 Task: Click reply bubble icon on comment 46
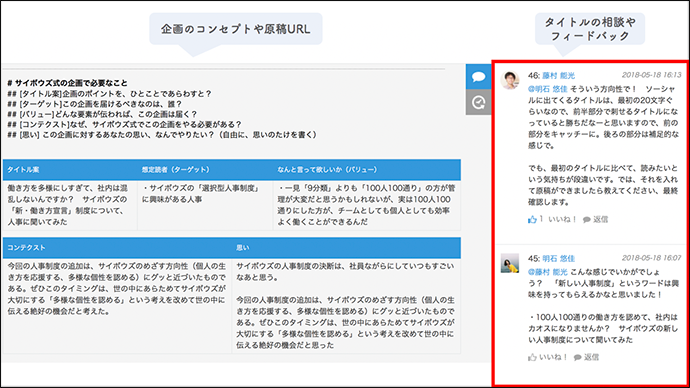[587, 220]
